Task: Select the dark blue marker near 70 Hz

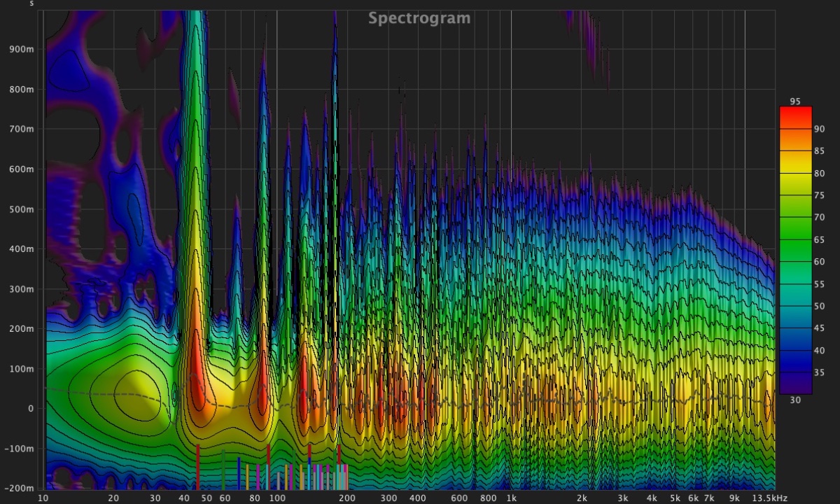Action: point(239,473)
